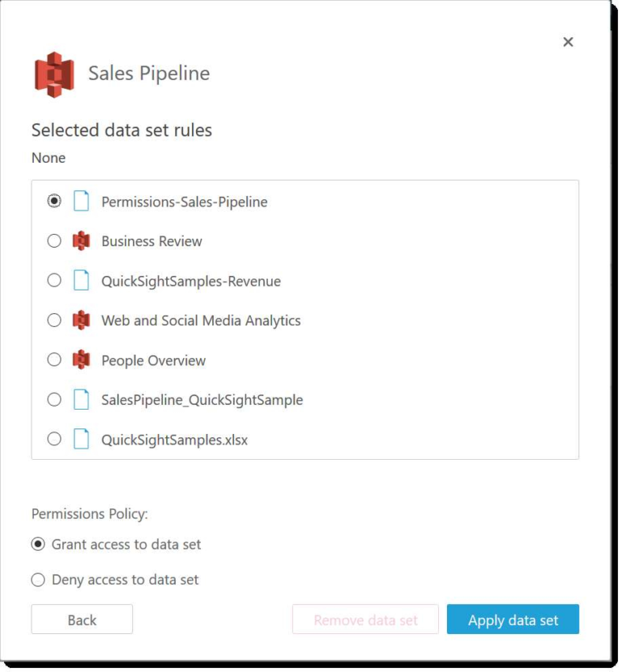
Task: Select the People Overview radio button
Action: (x=54, y=359)
